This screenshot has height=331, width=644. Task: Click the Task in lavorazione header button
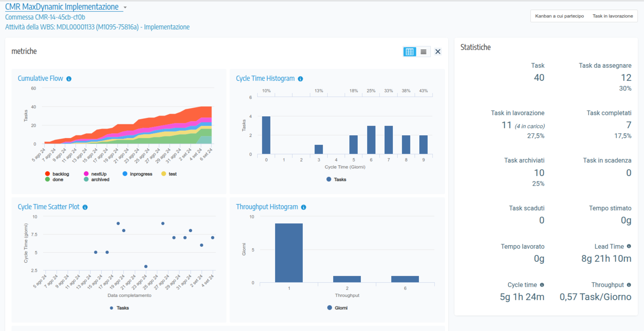point(613,16)
